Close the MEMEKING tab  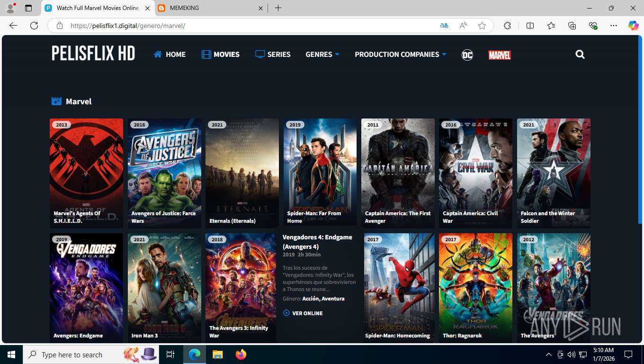[260, 8]
